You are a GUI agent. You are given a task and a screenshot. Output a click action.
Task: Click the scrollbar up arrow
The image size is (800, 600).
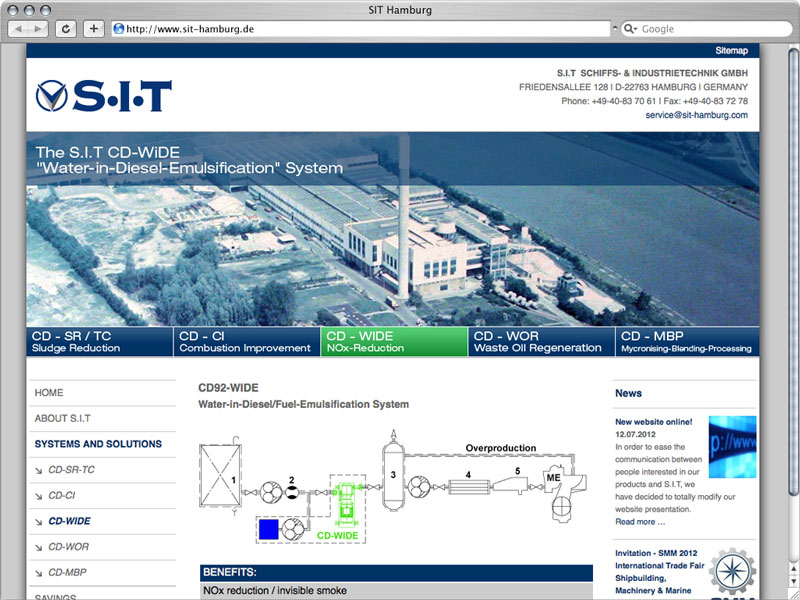point(793,568)
